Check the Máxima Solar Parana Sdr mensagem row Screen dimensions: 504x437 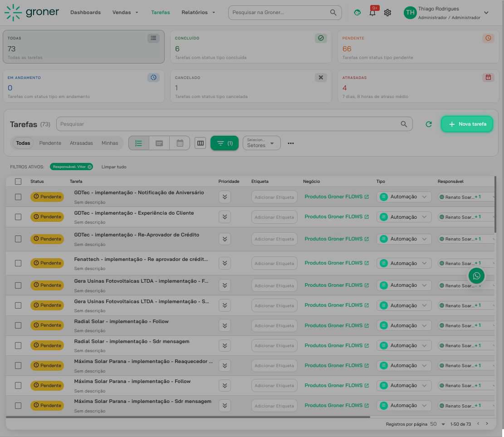[x=18, y=406]
